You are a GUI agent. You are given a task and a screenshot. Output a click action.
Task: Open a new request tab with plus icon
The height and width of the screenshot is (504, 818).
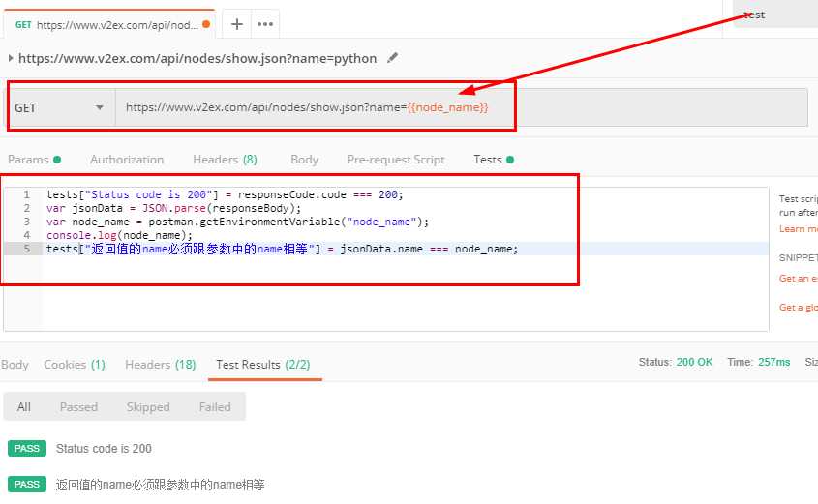[237, 24]
